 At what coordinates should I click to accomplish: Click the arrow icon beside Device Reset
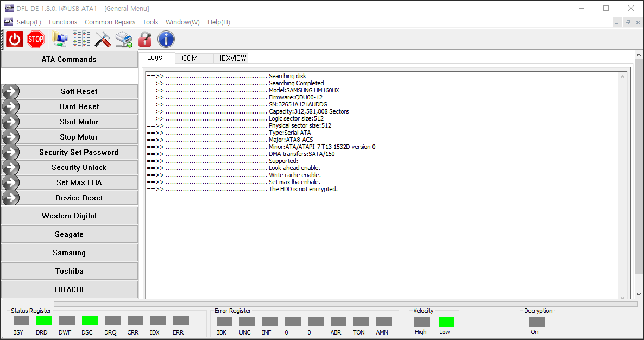(x=11, y=198)
